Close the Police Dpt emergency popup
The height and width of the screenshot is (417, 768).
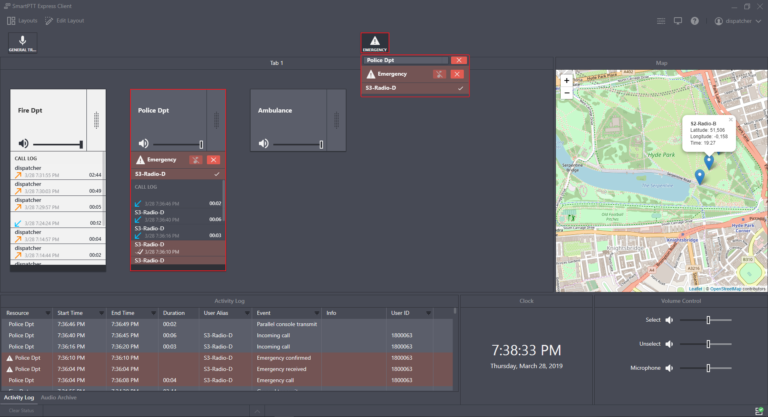coord(458,60)
